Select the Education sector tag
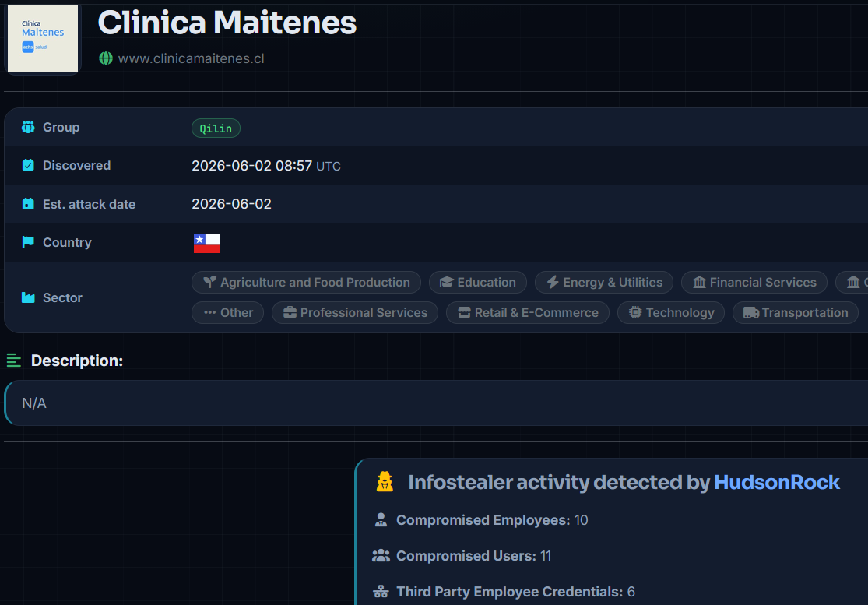Image resolution: width=868 pixels, height=605 pixels. click(x=478, y=283)
